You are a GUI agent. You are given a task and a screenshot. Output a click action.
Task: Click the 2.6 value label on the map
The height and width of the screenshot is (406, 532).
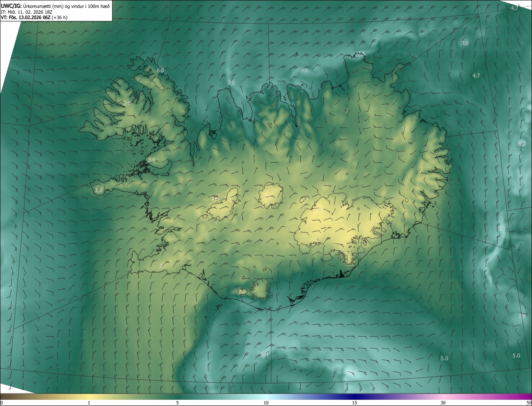127,103
